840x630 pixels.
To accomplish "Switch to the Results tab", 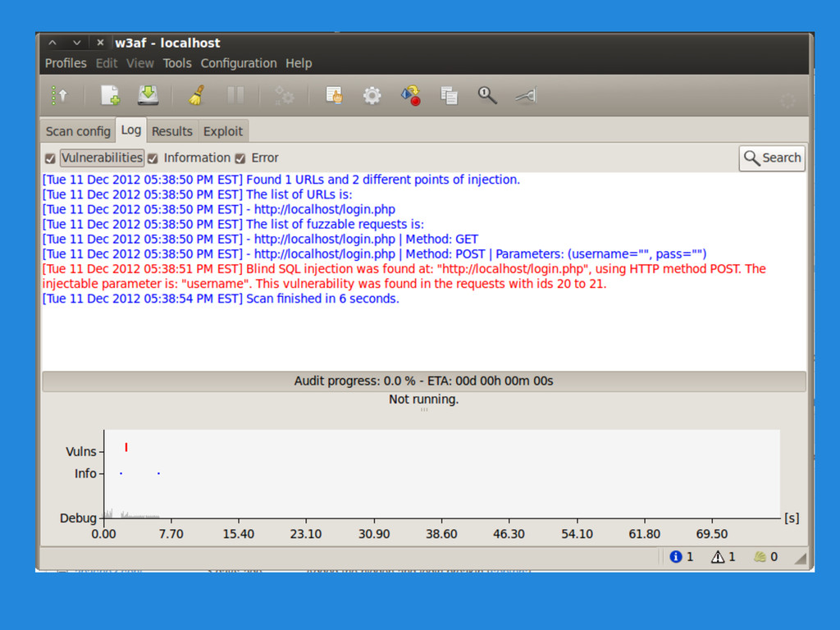I will [172, 131].
